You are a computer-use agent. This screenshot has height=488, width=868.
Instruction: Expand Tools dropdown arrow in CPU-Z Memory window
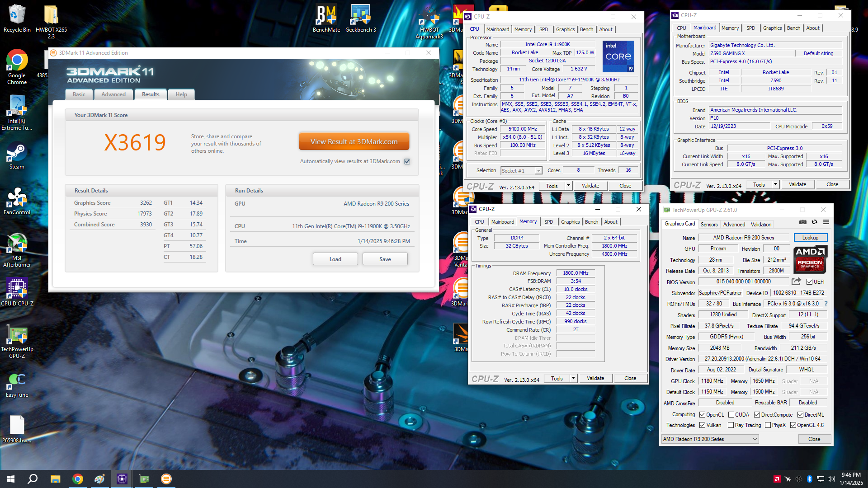(573, 378)
